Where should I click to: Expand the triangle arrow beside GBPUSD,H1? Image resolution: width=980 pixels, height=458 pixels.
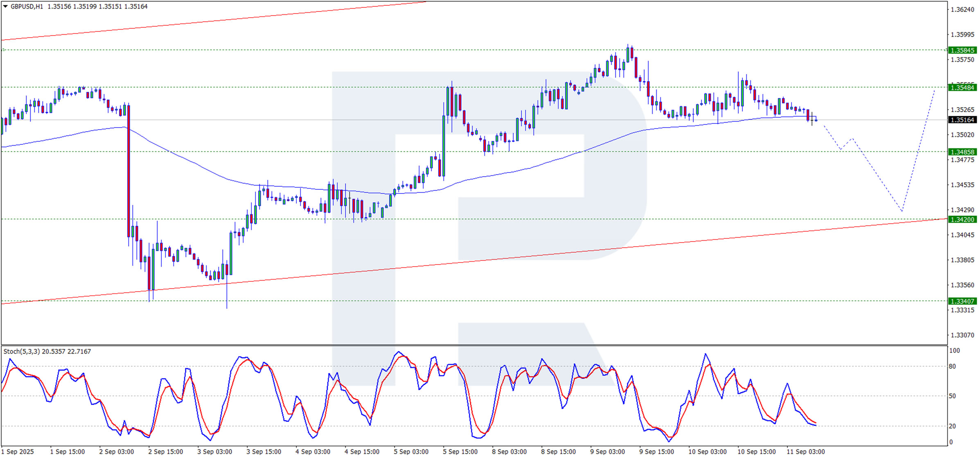[5, 7]
